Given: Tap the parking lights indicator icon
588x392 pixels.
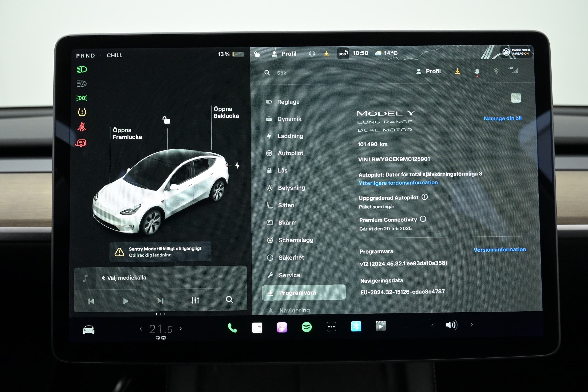Looking at the screenshot, I should point(82,98).
